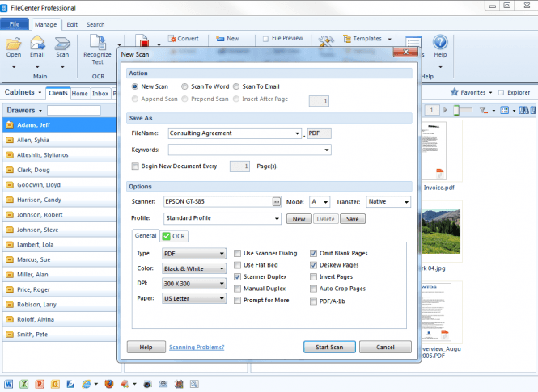Enable Auto Crop Pages checkbox

tap(313, 289)
